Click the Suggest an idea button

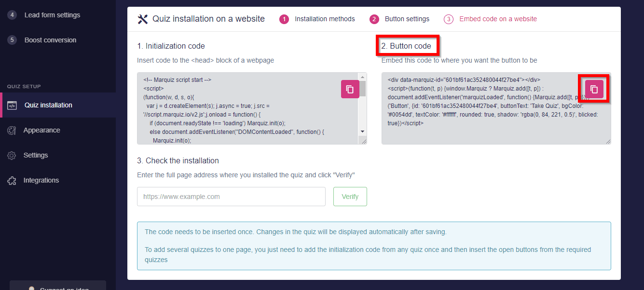point(58,285)
